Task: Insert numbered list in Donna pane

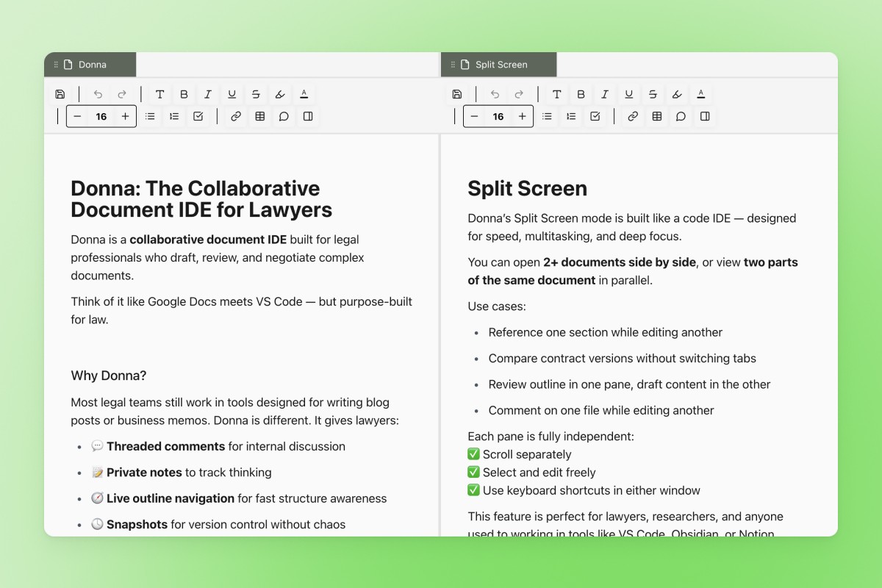Action: [174, 116]
